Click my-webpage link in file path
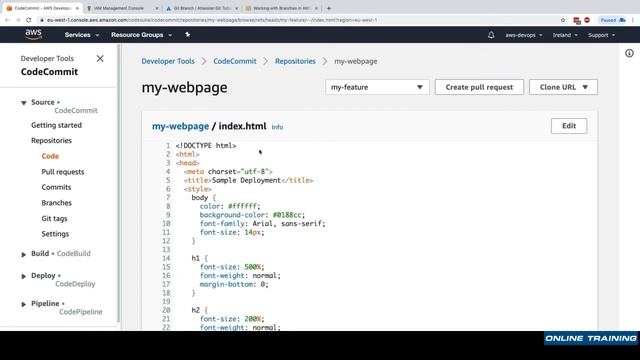640x360 pixels. click(x=180, y=126)
